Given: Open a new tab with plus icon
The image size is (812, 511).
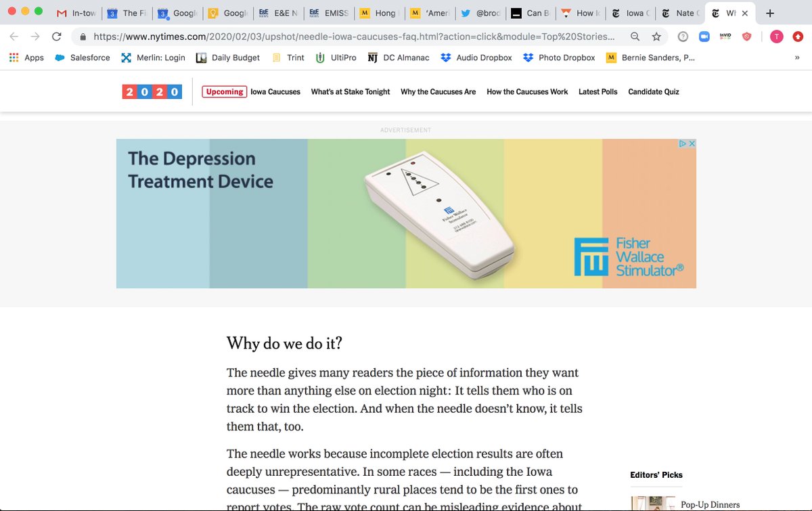Looking at the screenshot, I should coord(769,13).
